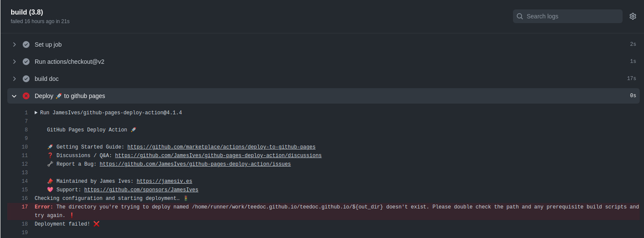Click the search magnifier icon

tap(520, 16)
